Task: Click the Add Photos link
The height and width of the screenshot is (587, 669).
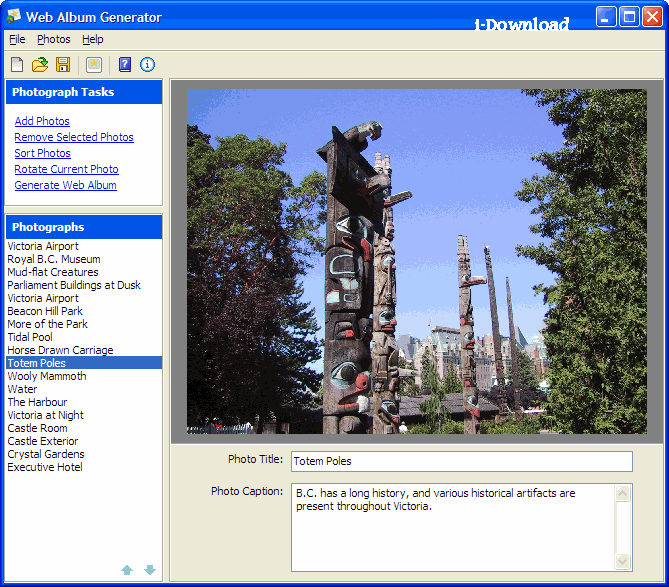Action: pos(42,121)
